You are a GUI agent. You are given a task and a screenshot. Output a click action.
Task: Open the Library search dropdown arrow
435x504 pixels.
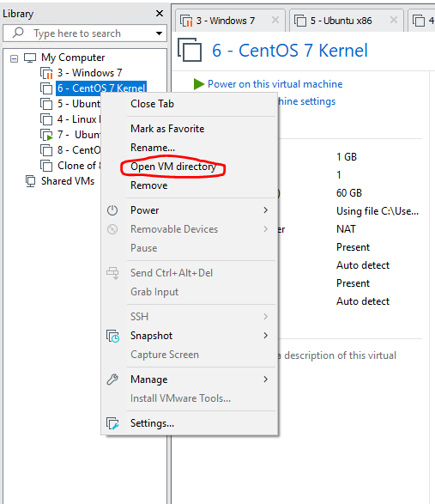pos(159,33)
